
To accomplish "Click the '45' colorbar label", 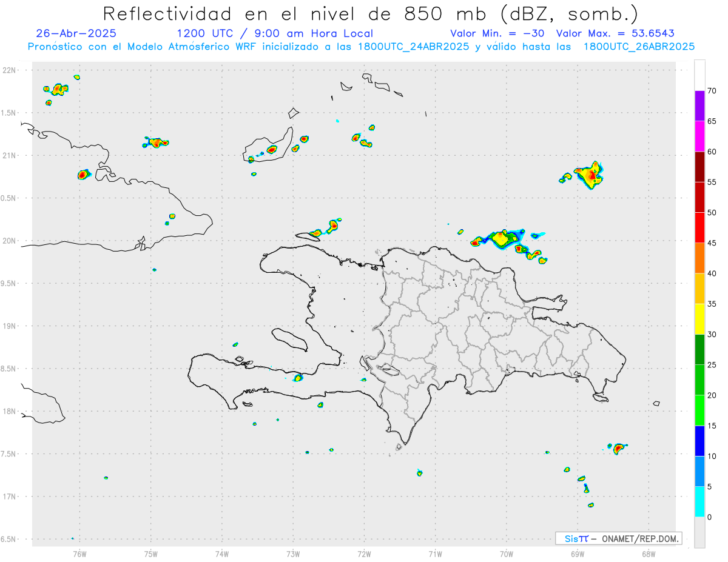I will click(x=712, y=243).
